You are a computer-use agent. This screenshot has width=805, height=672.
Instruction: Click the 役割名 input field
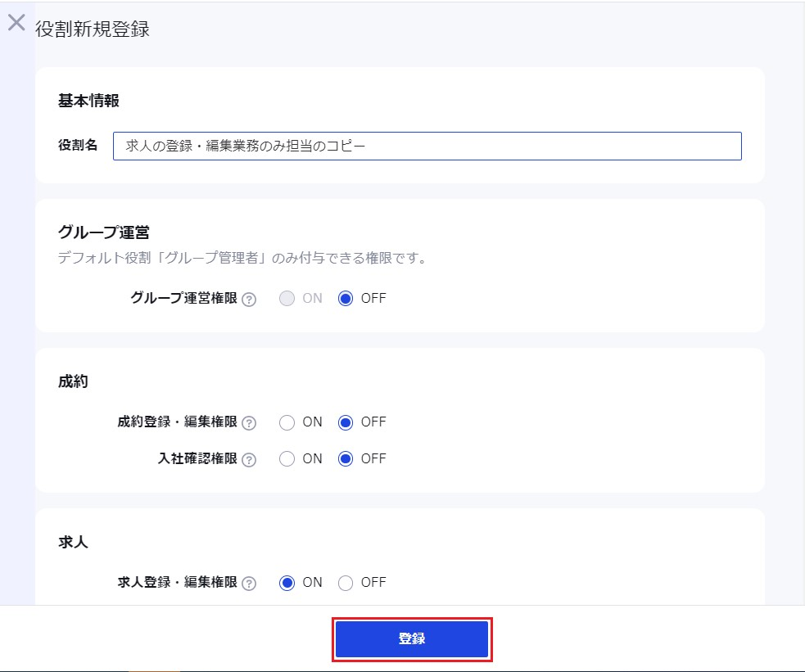coord(427,147)
